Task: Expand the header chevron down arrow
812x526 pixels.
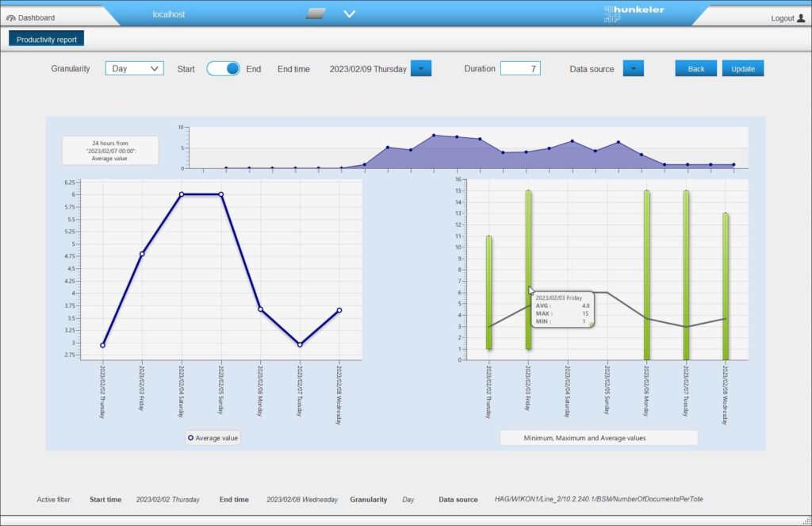Action: point(350,14)
